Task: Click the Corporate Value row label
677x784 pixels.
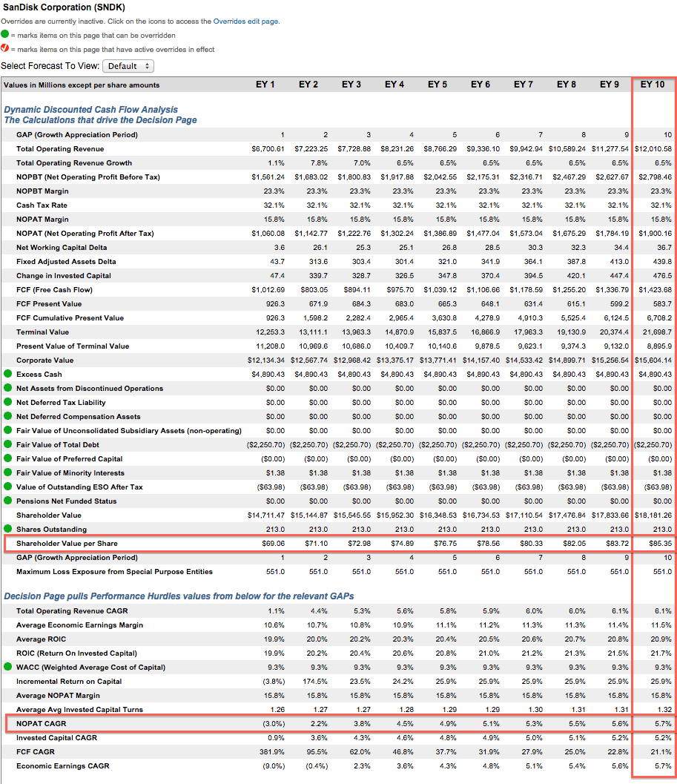Action: (x=44, y=360)
